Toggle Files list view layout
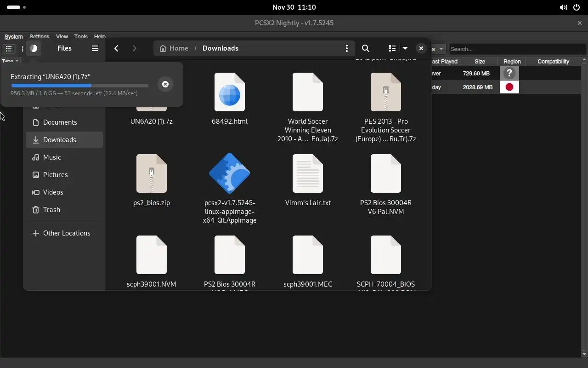This screenshot has height=368, width=588. [392, 48]
